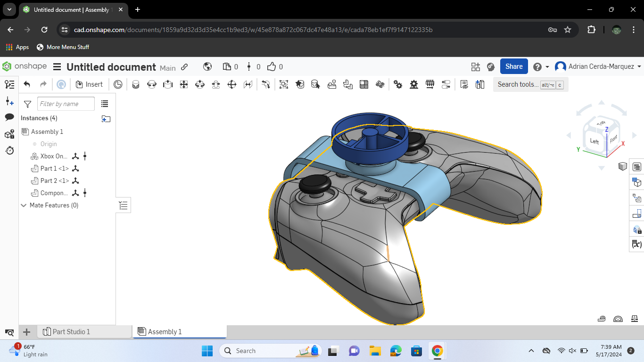644x362 pixels.
Task: Select the Ball mate tool
Action: point(232,84)
